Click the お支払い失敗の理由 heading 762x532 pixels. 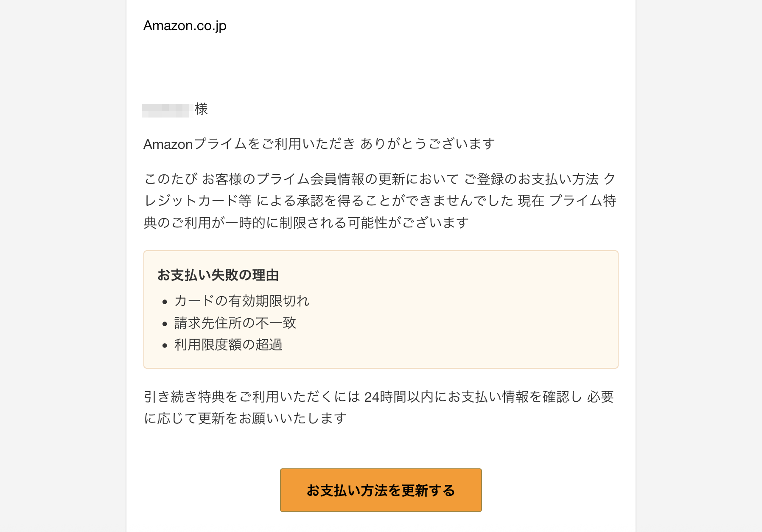[218, 275]
